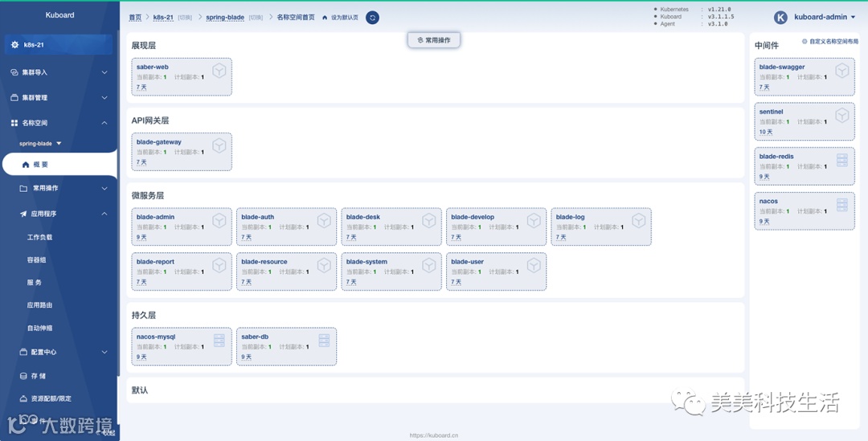Click the 存储 sidebar storage icon
Viewport: 868px width, 441px height.
click(23, 376)
